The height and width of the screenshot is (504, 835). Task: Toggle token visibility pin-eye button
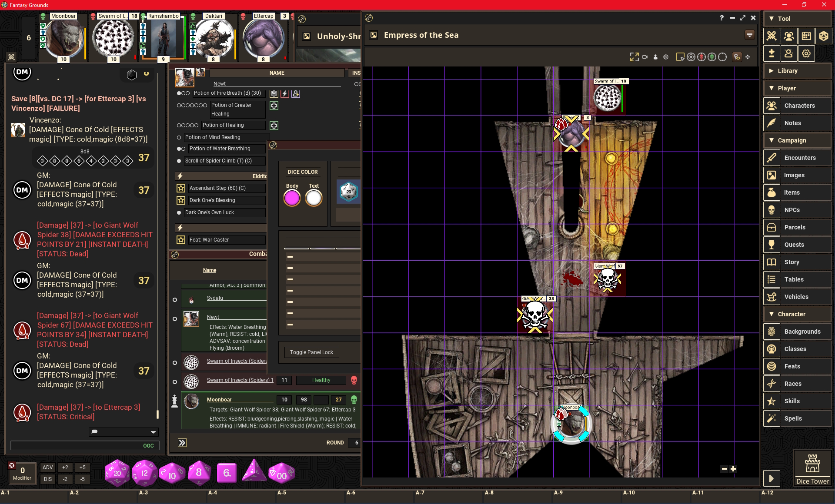tap(737, 57)
